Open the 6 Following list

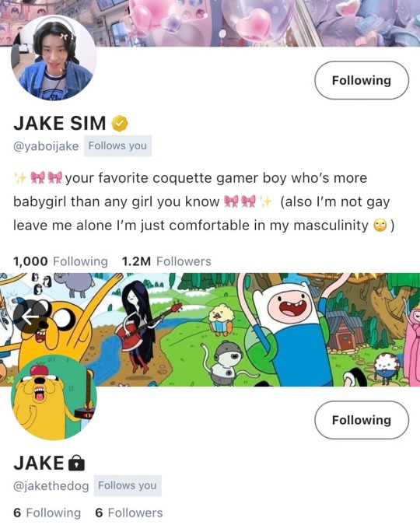coord(47,513)
